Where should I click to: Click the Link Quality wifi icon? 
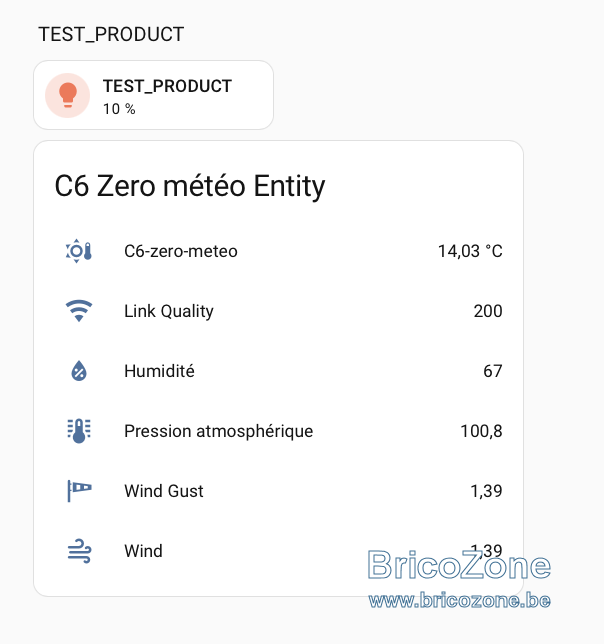79,311
